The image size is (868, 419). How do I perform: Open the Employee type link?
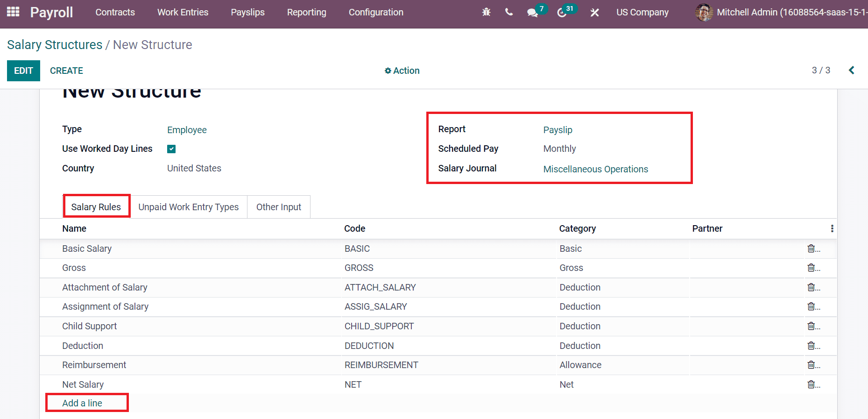click(187, 130)
